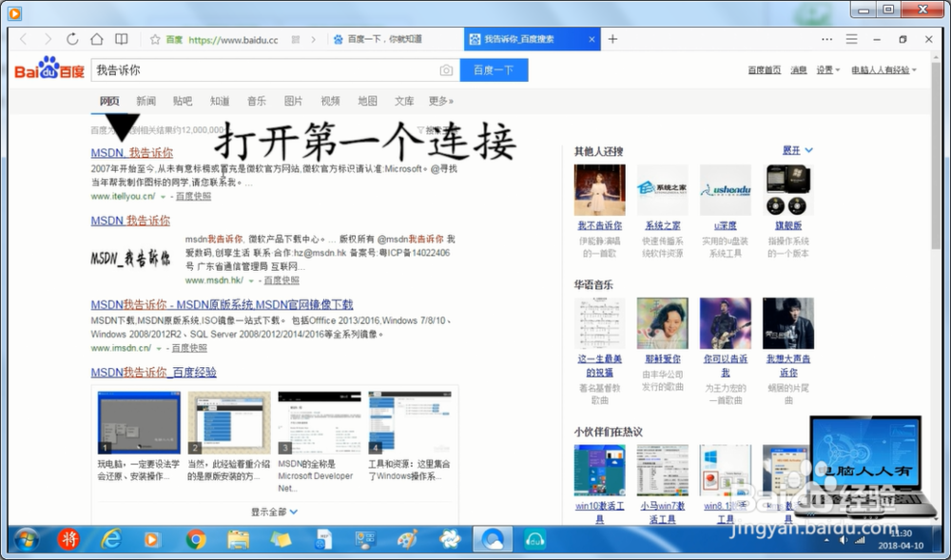This screenshot has width=951, height=560.
Task: Select the 视频 search category
Action: pos(331,101)
